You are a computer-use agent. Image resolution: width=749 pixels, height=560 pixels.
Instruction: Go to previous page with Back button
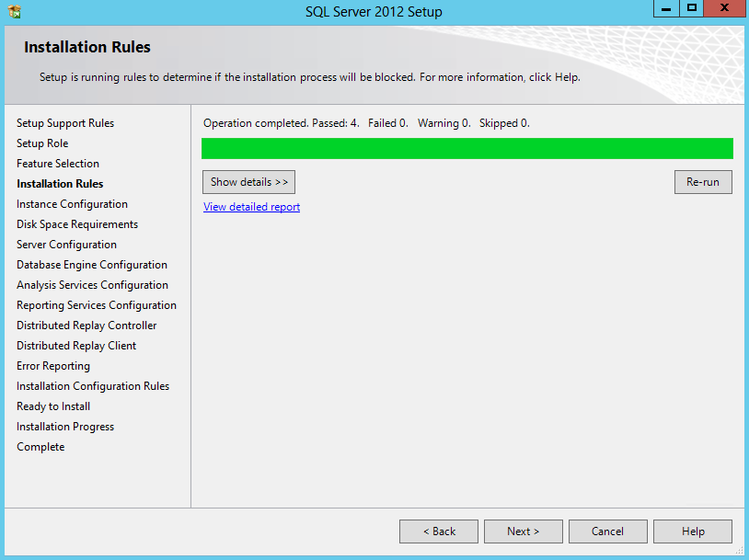[439, 531]
